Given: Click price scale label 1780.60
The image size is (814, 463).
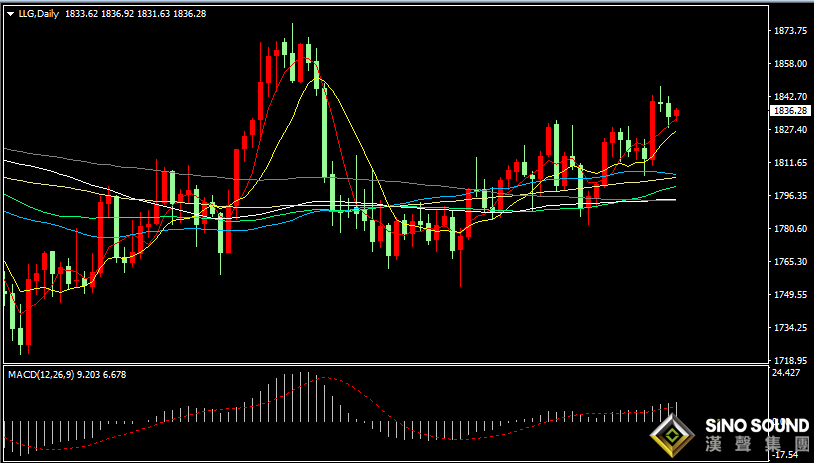Looking at the screenshot, I should coord(790,229).
